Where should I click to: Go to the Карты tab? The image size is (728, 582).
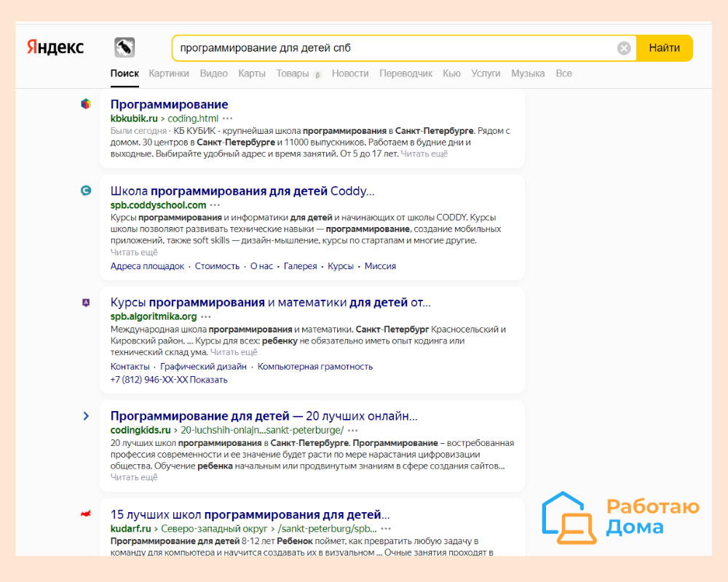(x=252, y=73)
